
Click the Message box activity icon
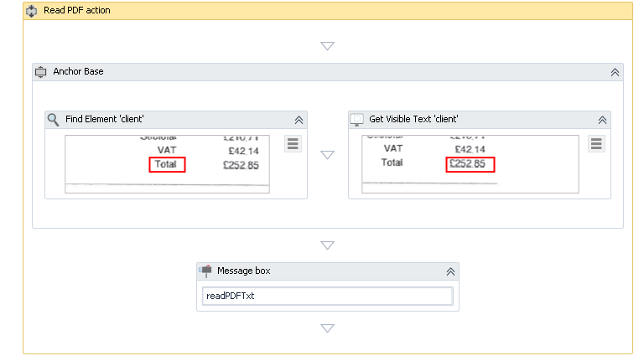205,271
